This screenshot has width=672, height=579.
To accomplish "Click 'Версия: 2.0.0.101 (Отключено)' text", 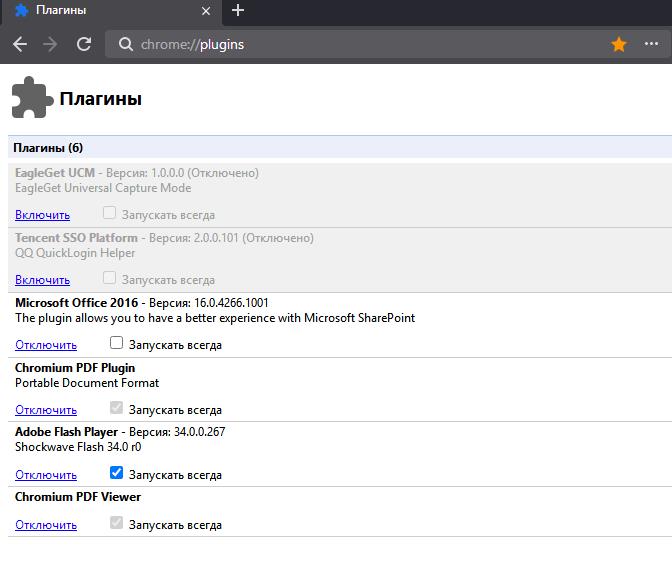I will coord(231,238).
